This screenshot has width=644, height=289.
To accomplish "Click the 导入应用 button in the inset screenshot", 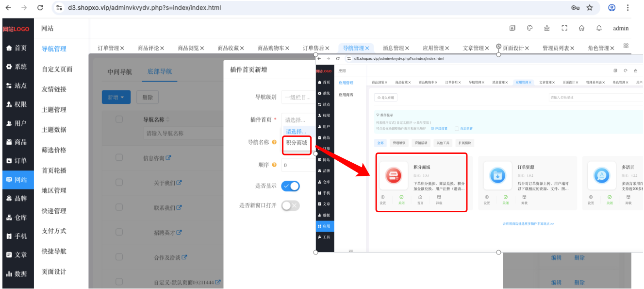I will [386, 98].
